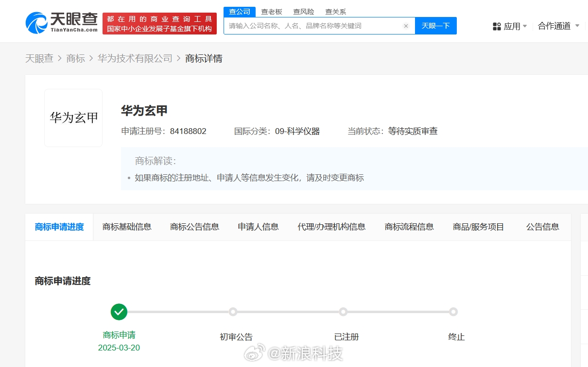
Task: Expand the 应用 dropdown arrow
Action: (x=525, y=26)
